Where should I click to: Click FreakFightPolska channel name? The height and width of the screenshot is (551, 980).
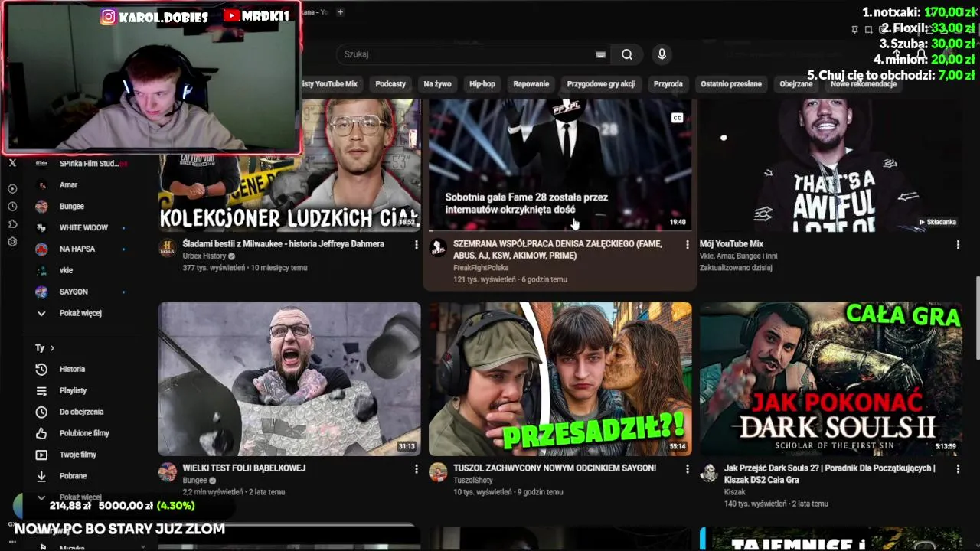tap(481, 268)
